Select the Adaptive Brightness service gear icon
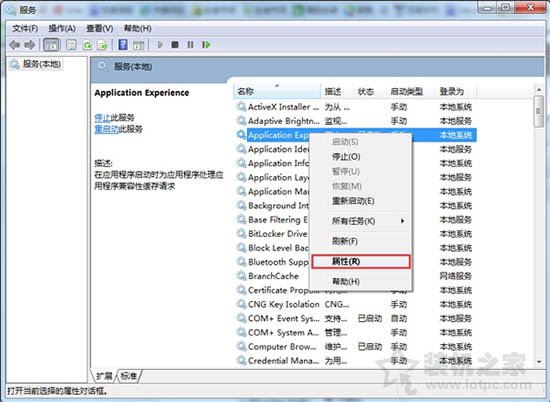 (241, 121)
